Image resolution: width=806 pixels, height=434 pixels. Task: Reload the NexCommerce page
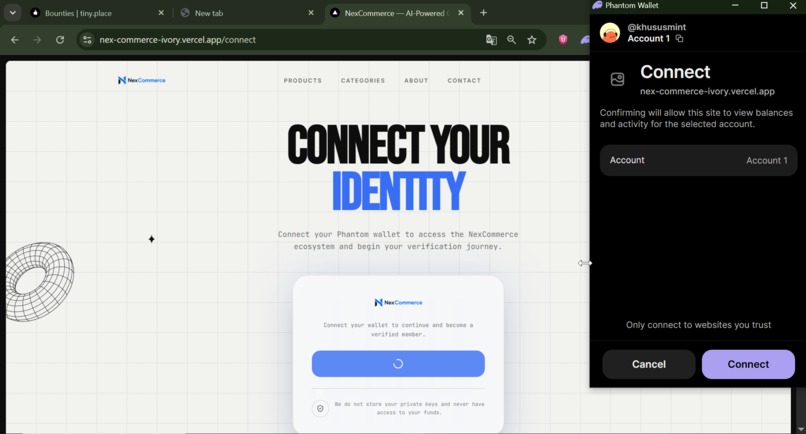[60, 40]
